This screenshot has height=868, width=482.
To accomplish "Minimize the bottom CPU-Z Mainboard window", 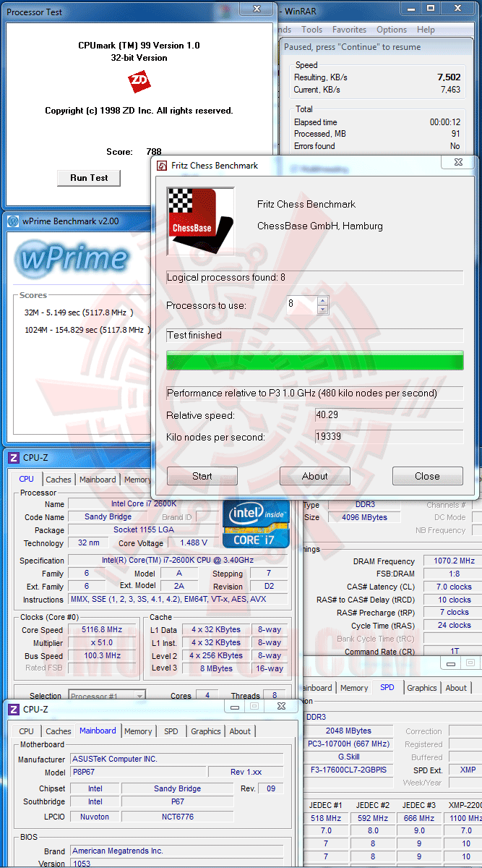I will pos(234,706).
